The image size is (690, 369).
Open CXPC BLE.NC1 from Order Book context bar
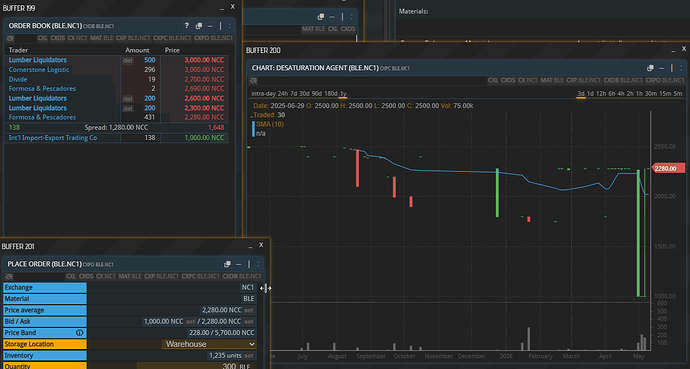[x=172, y=38]
